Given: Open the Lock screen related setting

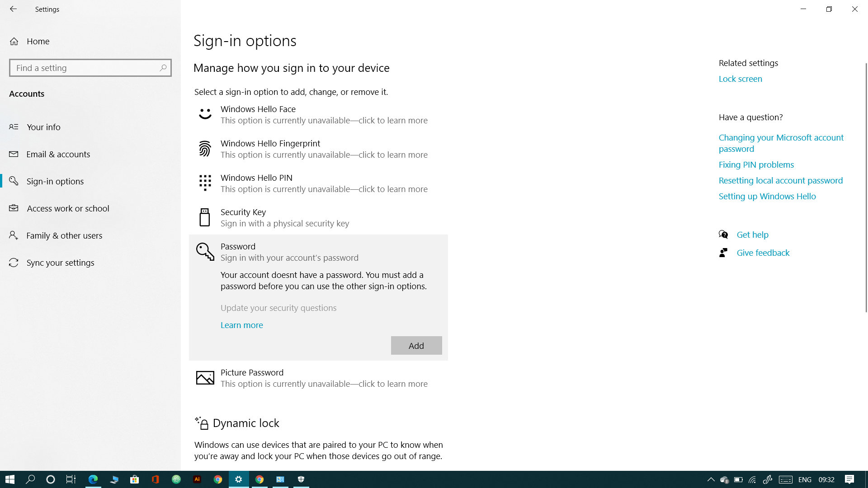Looking at the screenshot, I should tap(741, 79).
